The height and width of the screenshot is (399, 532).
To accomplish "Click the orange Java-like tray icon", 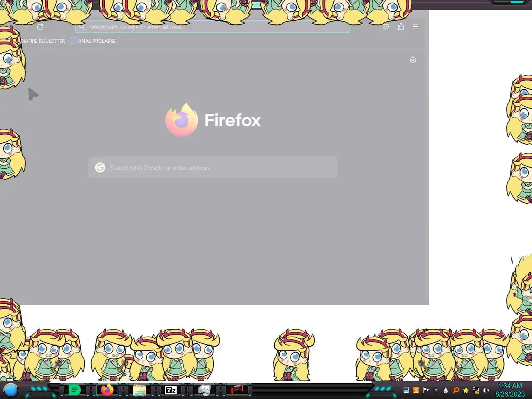I will click(x=416, y=390).
